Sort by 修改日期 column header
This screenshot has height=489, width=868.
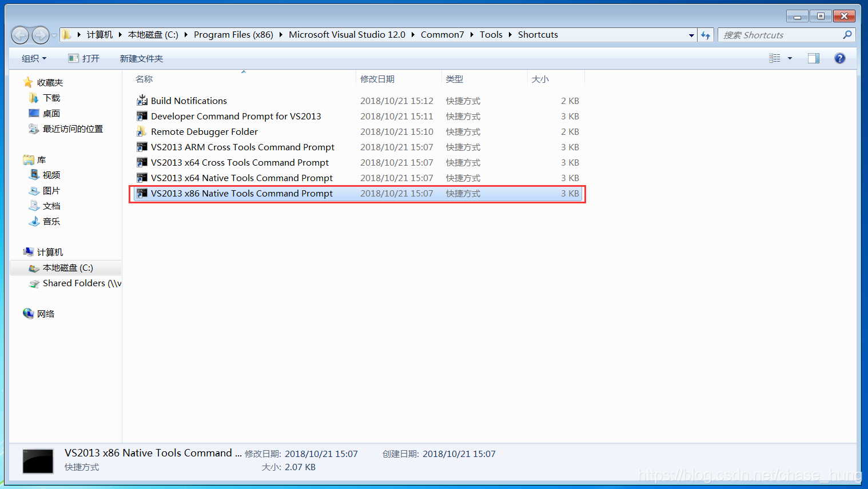pos(399,79)
